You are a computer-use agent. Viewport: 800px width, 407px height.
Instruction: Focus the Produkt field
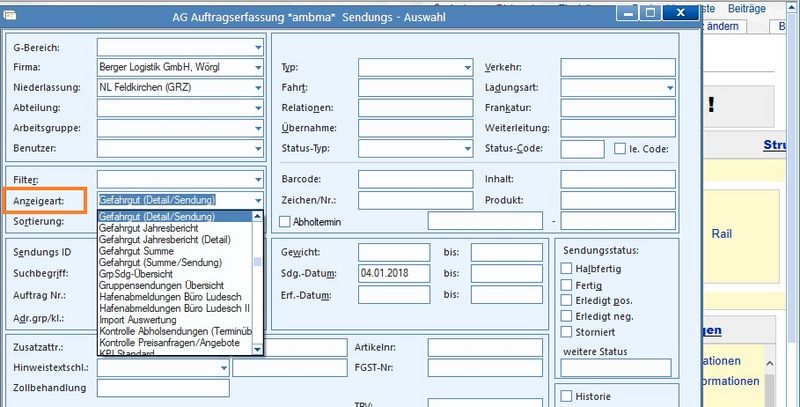[618, 200]
